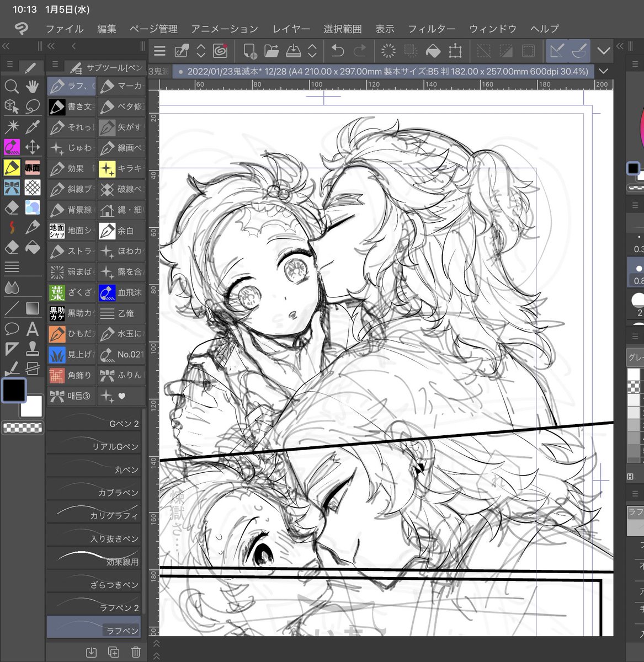This screenshot has width=644, height=662.
Task: Toggle show selection border icon
Action: tap(528, 51)
